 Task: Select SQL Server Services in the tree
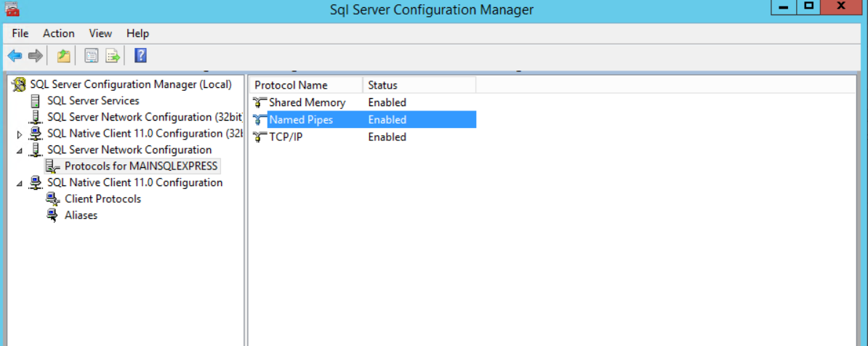click(x=93, y=101)
